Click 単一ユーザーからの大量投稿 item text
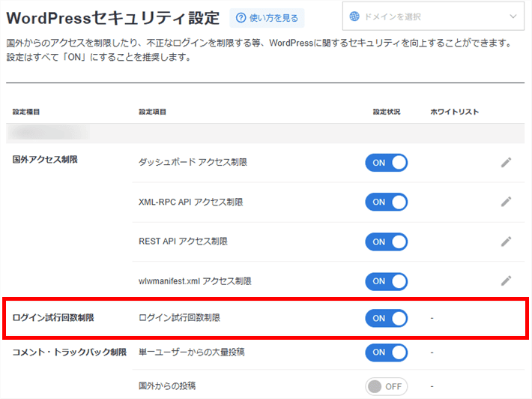Viewport: 532px width, 399px height. tap(191, 352)
